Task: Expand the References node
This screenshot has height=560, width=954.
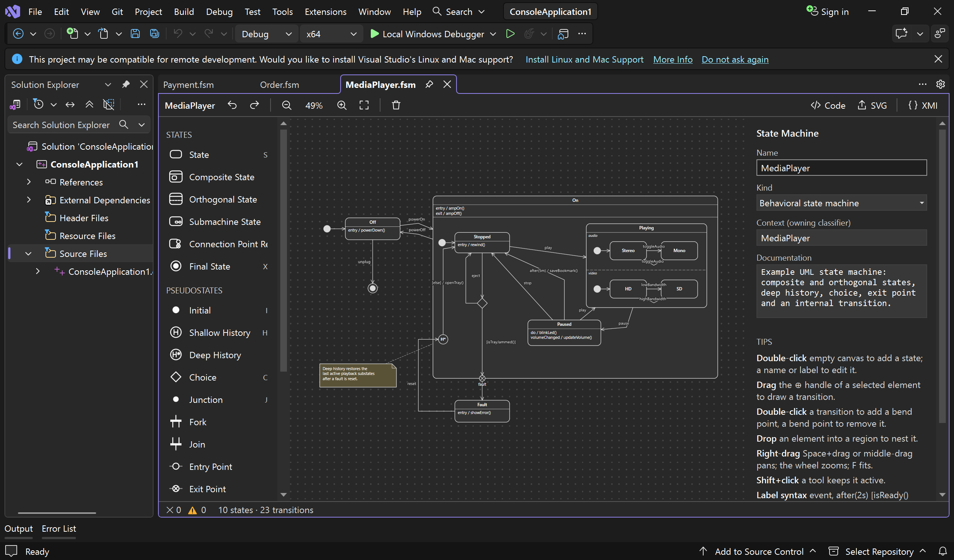Action: (x=29, y=182)
